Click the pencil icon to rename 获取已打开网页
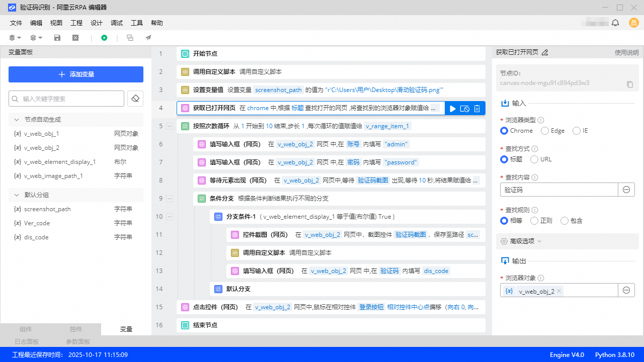644x362 pixels. point(545,52)
